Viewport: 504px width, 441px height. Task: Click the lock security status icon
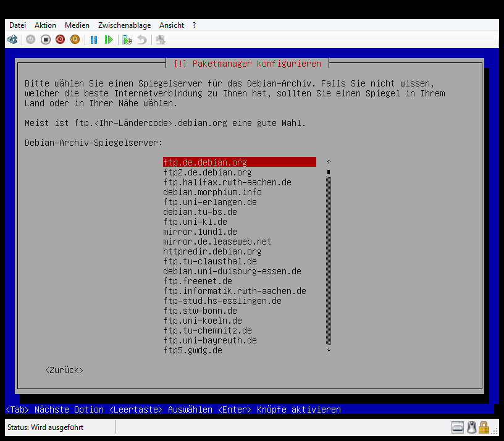click(x=484, y=427)
